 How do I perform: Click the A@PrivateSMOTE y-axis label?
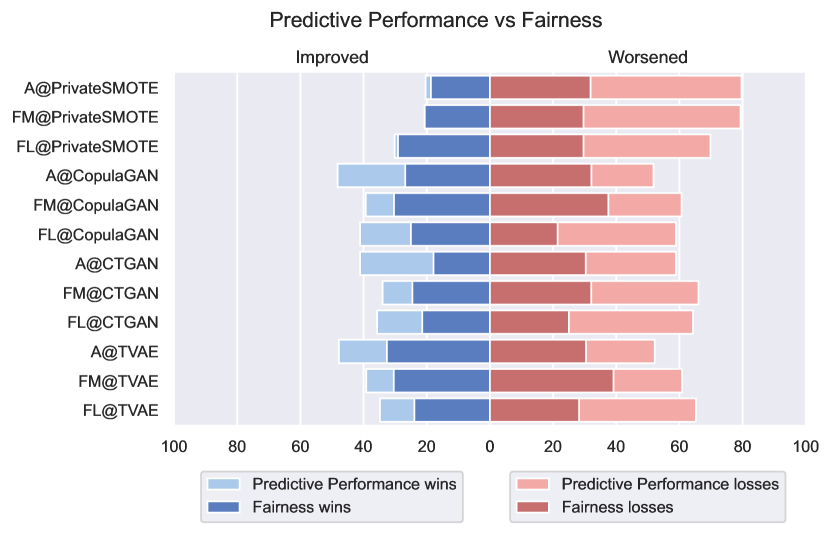(91, 88)
